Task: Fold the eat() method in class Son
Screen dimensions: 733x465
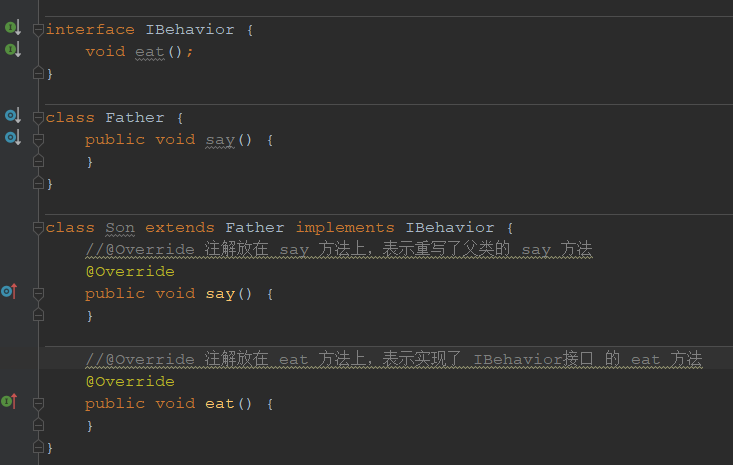Action: pyautogui.click(x=38, y=404)
